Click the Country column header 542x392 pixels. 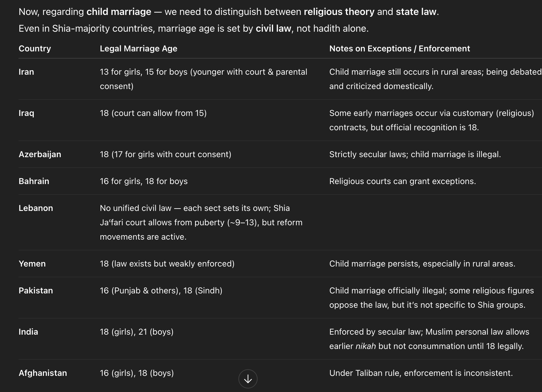point(35,48)
